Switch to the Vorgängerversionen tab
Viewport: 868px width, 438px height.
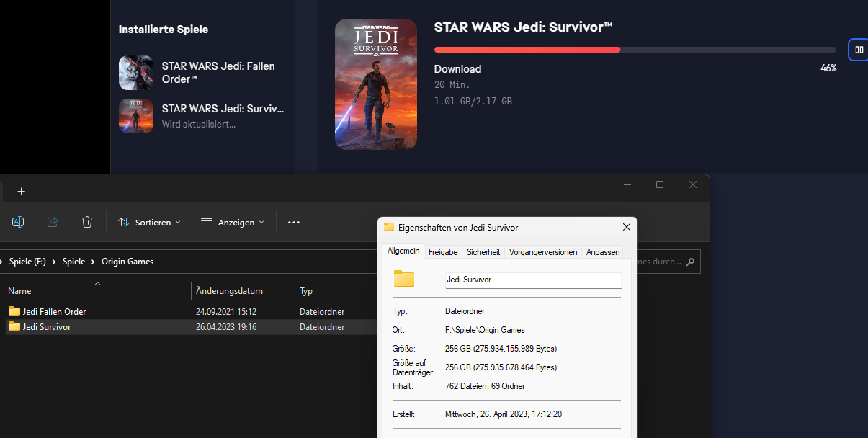pyautogui.click(x=543, y=252)
